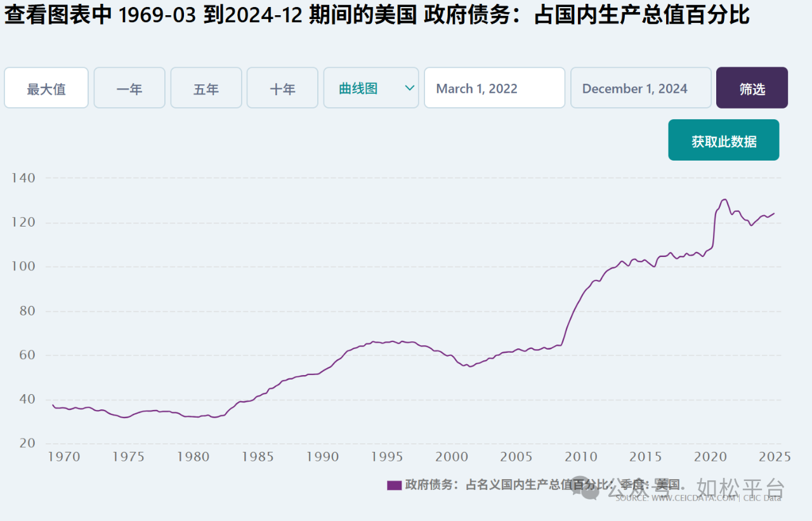This screenshot has width=812, height=521.
Task: Click the x-axis label 2020
Action: click(710, 457)
